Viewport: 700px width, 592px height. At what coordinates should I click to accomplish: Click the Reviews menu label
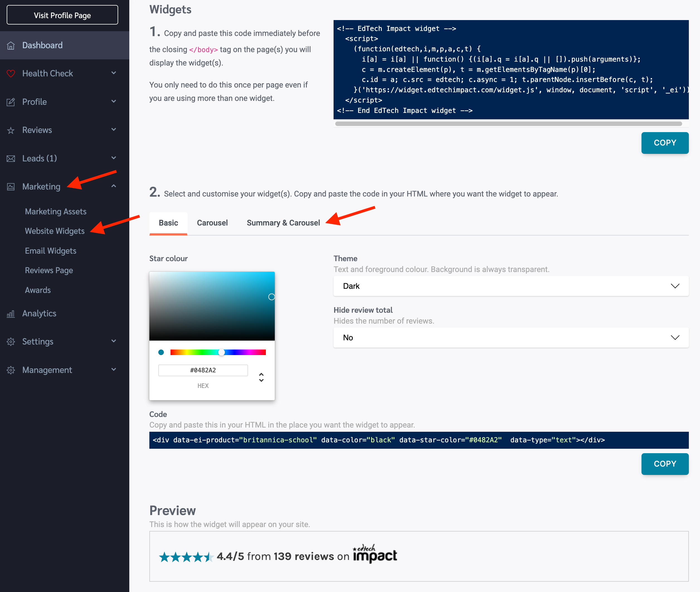[x=37, y=130]
